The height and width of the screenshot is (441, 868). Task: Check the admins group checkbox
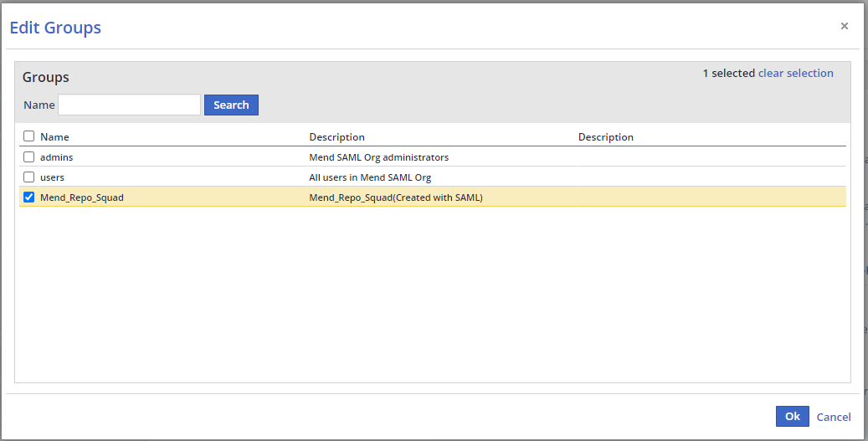[x=29, y=156]
